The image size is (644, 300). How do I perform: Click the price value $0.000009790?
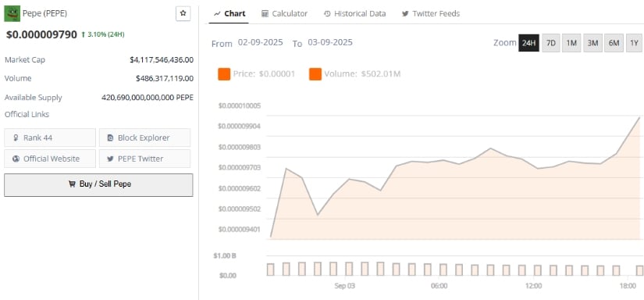(x=41, y=34)
